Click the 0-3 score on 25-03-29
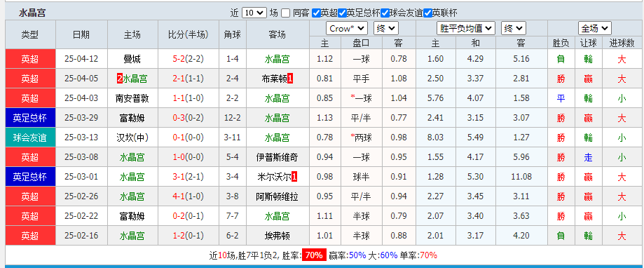 point(178,118)
